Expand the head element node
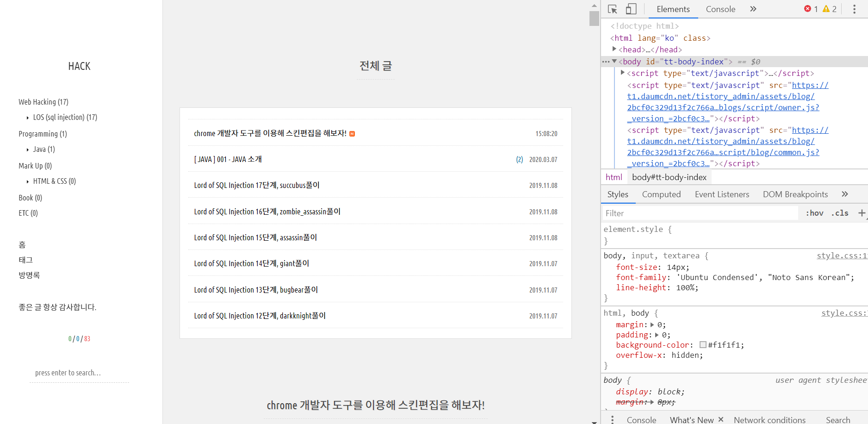868x424 pixels. tap(614, 49)
